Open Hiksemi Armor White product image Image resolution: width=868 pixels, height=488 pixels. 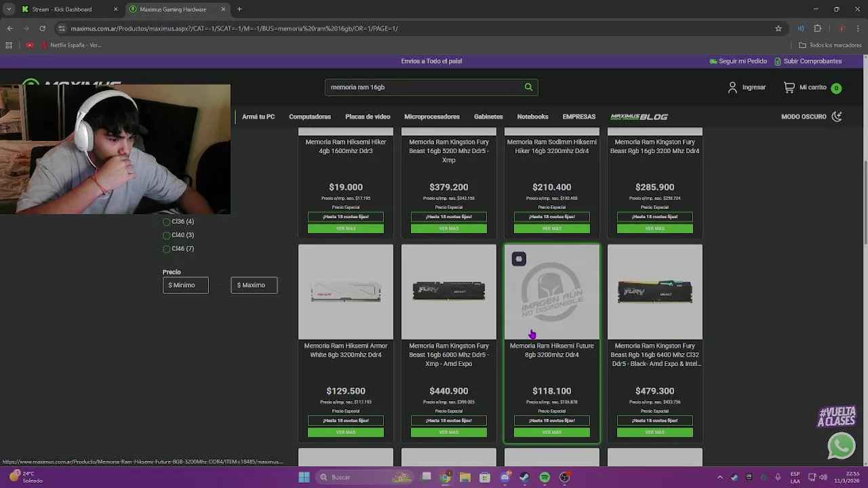[x=346, y=292]
